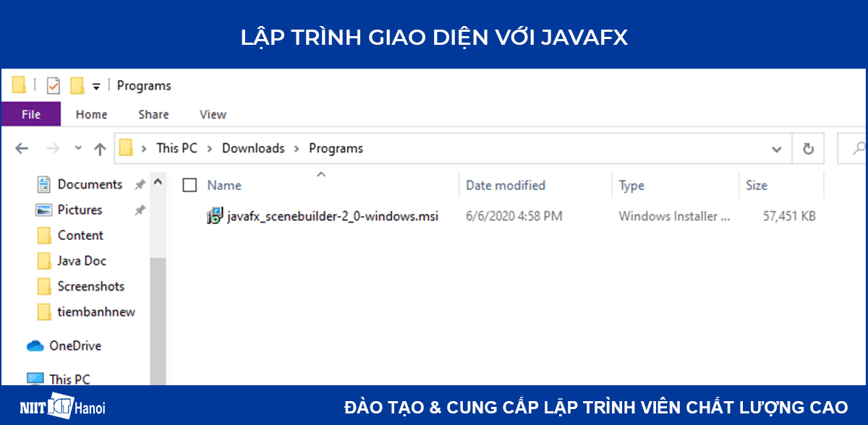Screen dimensions: 868x425
Task: Open the Share ribbon tab
Action: pos(153,114)
